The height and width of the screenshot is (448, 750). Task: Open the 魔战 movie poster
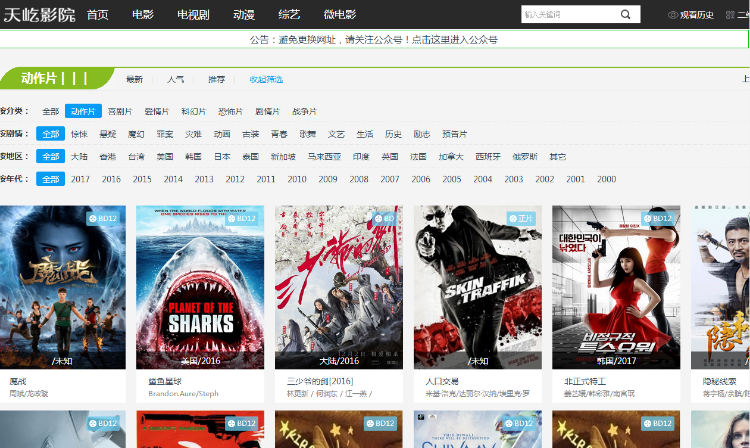63,287
